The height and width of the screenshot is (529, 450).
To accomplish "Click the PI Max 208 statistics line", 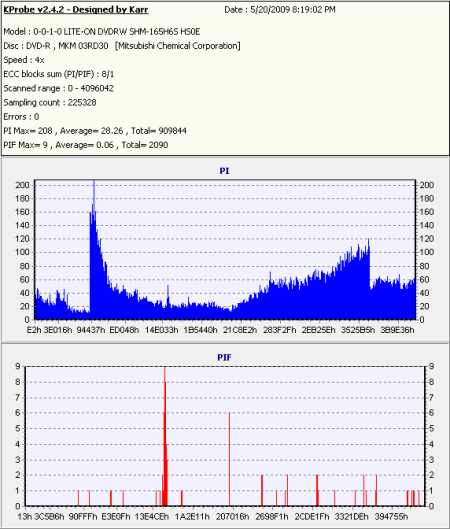I will pyautogui.click(x=95, y=131).
